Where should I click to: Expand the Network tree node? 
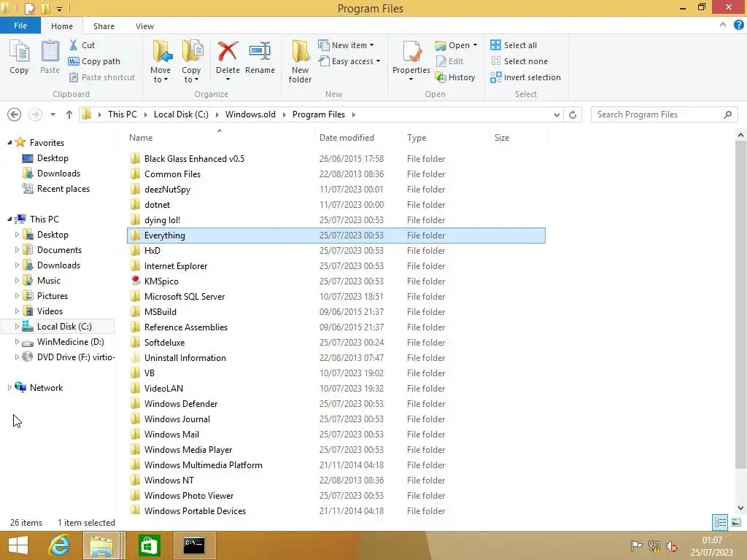9,388
